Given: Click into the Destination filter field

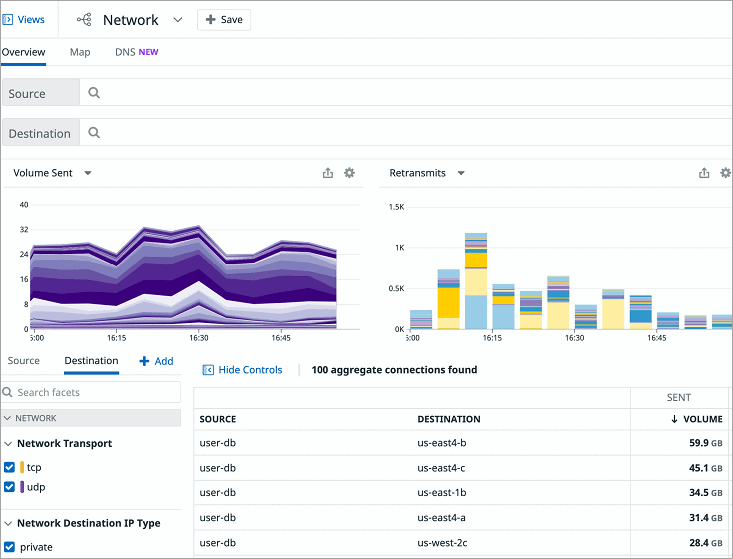Looking at the screenshot, I should 406,133.
